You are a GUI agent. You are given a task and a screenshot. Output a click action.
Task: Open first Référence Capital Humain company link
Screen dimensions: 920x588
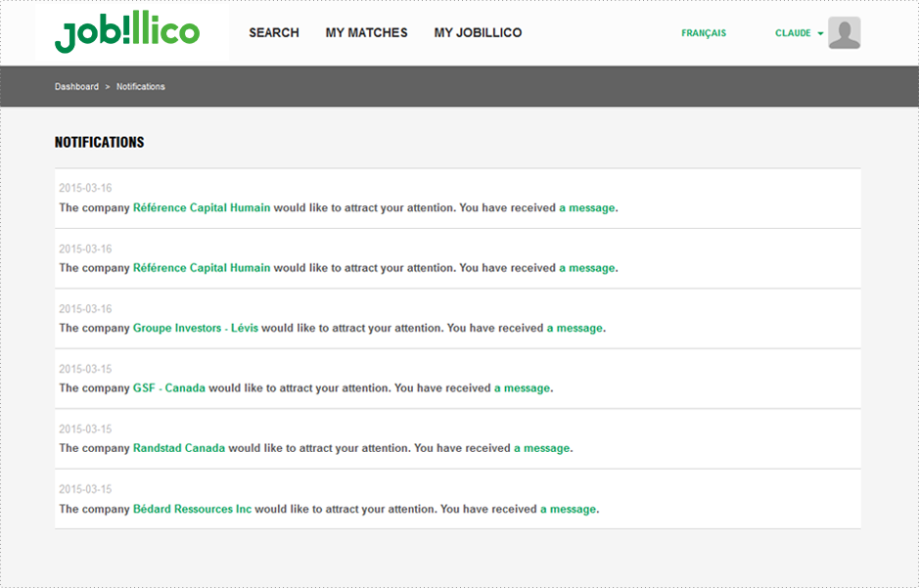coord(202,207)
